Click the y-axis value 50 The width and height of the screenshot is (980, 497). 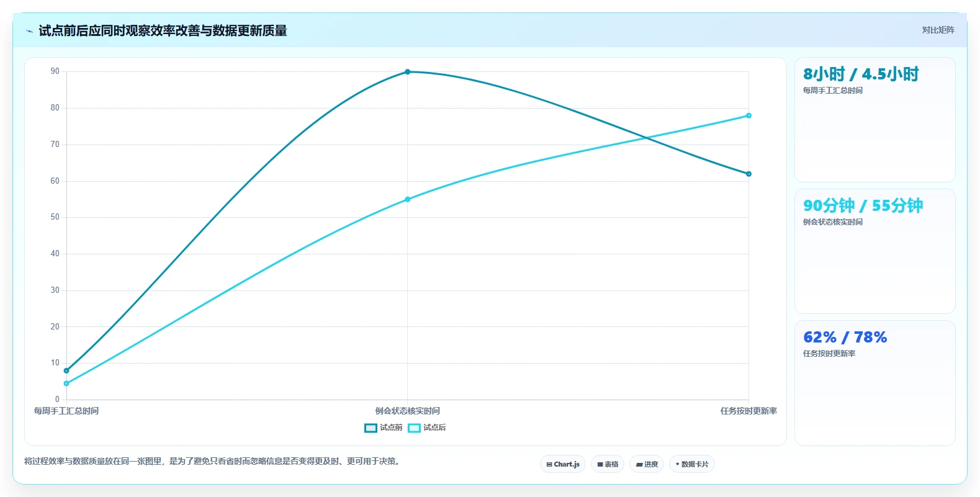[55, 217]
